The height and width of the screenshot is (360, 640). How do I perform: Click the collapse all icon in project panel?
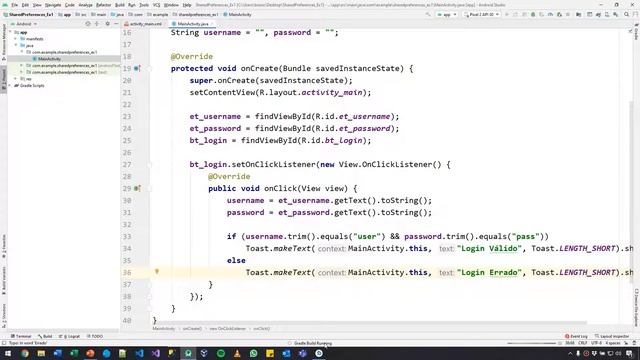pos(97,24)
